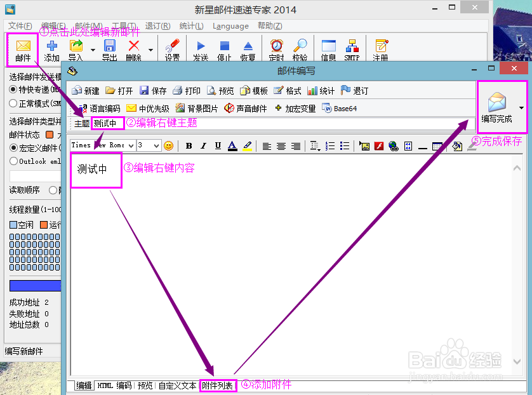Insert table icon in editor toolbar
This screenshot has height=395, width=532.
click(437, 147)
